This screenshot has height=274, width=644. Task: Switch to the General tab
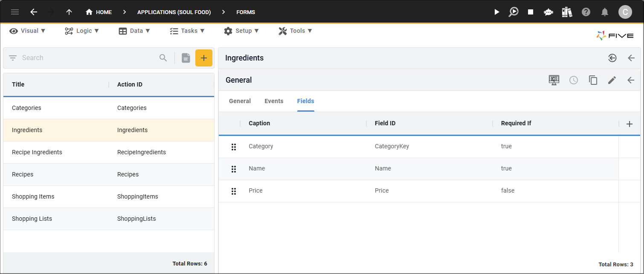point(240,101)
